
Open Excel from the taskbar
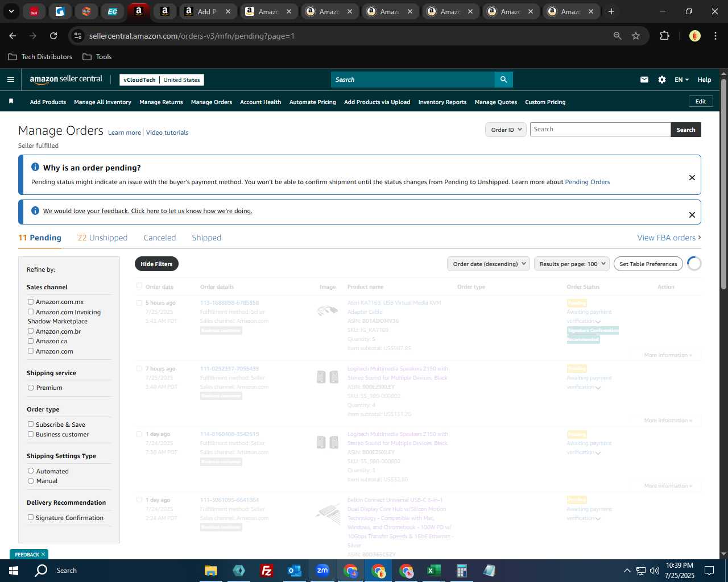click(x=433, y=571)
